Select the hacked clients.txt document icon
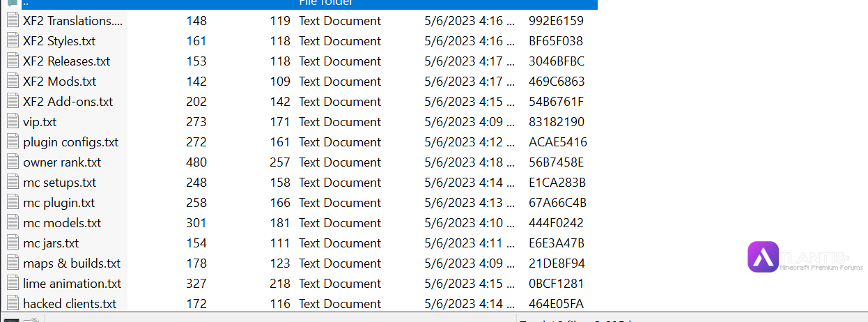Image resolution: width=868 pixels, height=322 pixels. 13,303
